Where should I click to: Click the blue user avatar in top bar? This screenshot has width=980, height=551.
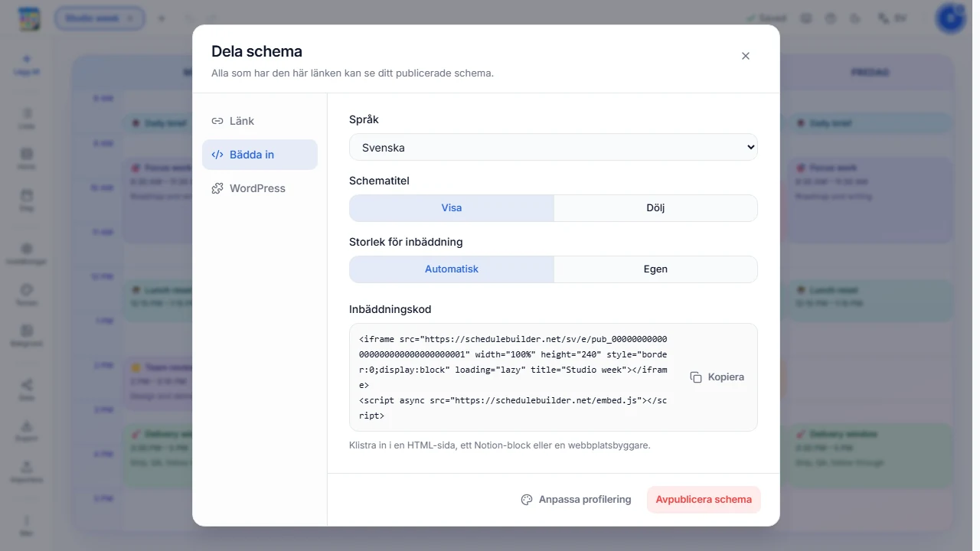point(950,18)
